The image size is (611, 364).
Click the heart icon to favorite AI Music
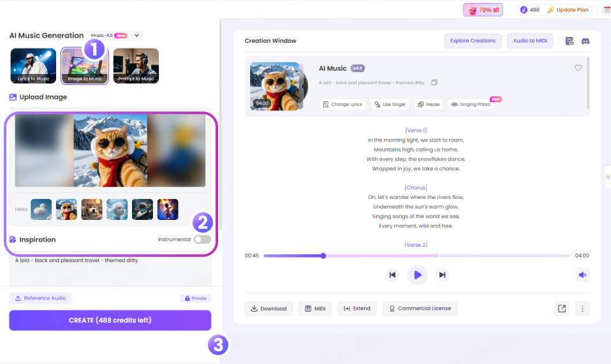click(x=578, y=68)
